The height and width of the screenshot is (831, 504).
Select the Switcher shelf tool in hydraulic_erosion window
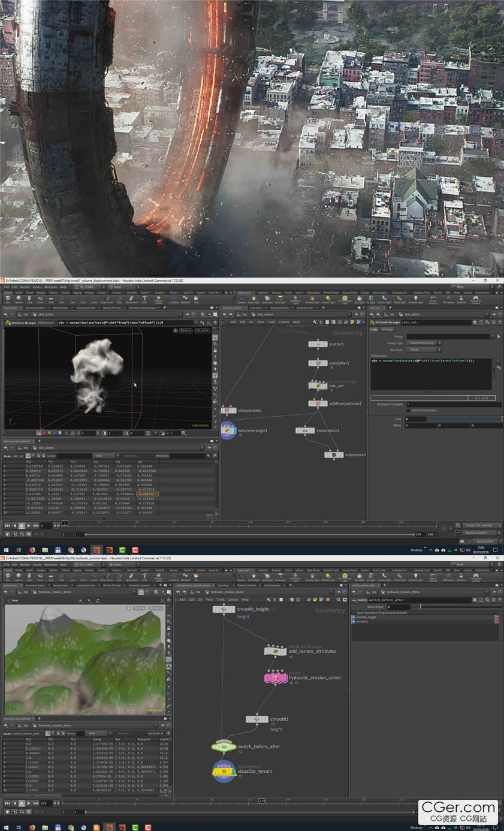coord(461,578)
